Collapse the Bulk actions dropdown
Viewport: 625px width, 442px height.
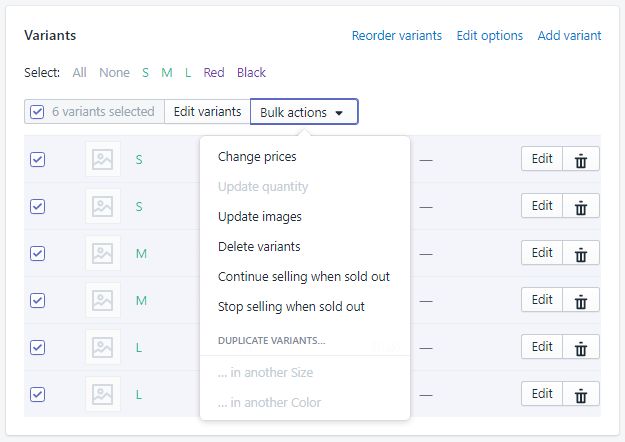coord(304,112)
